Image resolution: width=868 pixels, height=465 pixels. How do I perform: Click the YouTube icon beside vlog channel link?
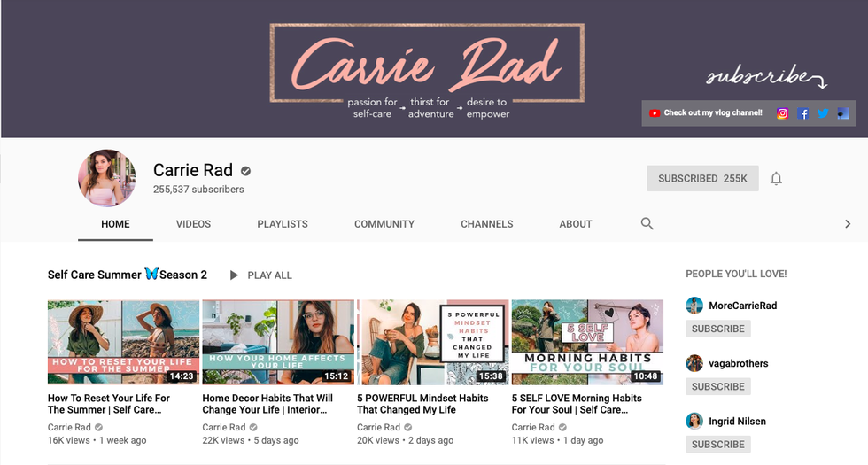pyautogui.click(x=655, y=113)
